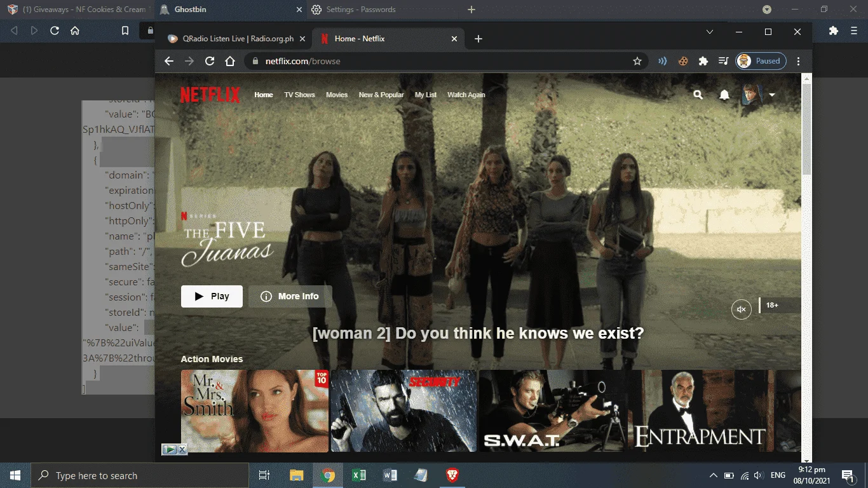Unmute the trailer audio

741,309
